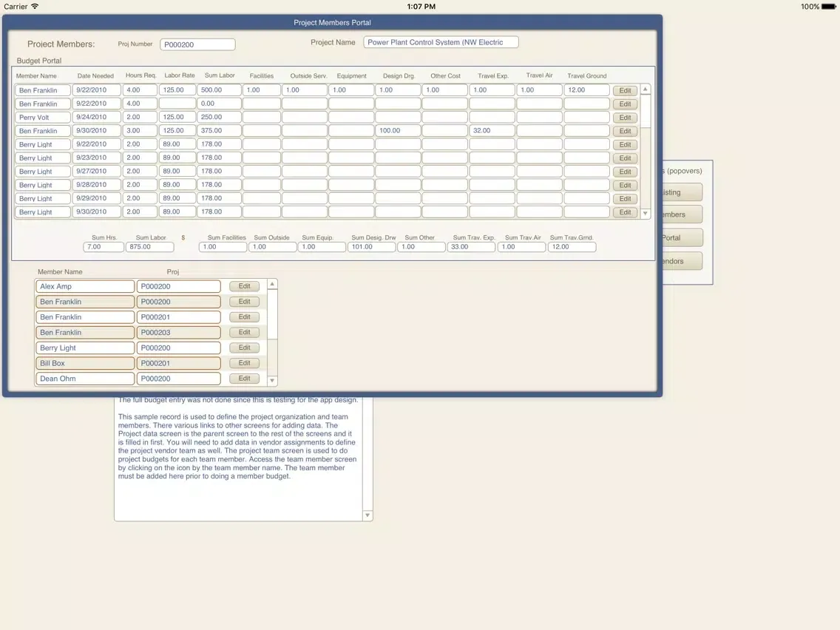Select Perry Volt's Date Needed field

pos(96,117)
